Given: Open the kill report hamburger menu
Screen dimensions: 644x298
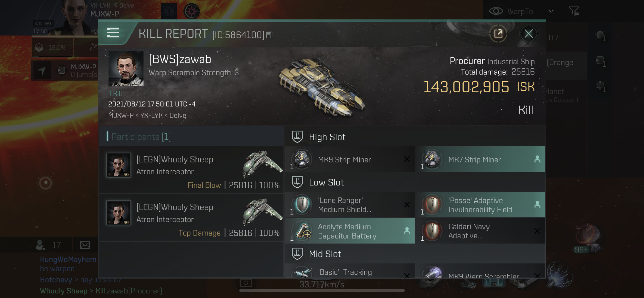Looking at the screenshot, I should coord(113,33).
